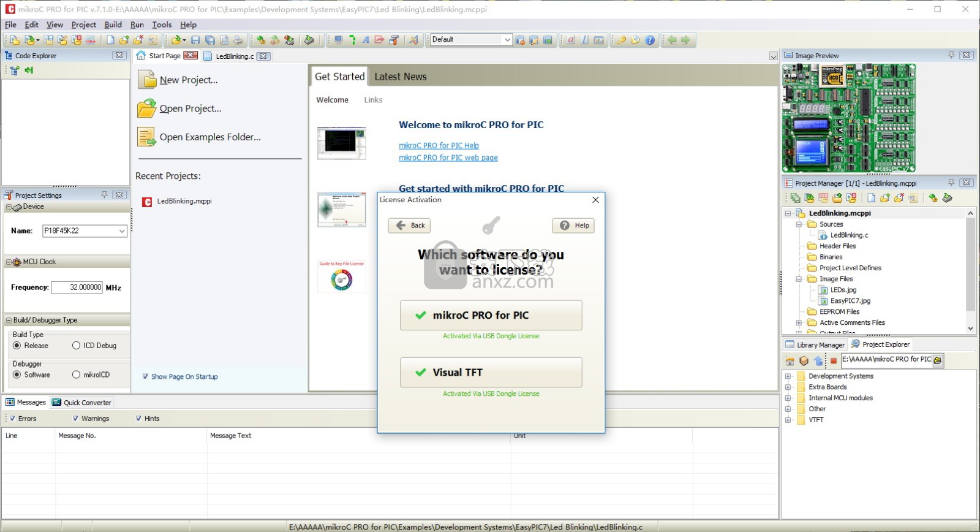980x532 pixels.
Task: Switch to the Quick Converter tab
Action: click(82, 403)
